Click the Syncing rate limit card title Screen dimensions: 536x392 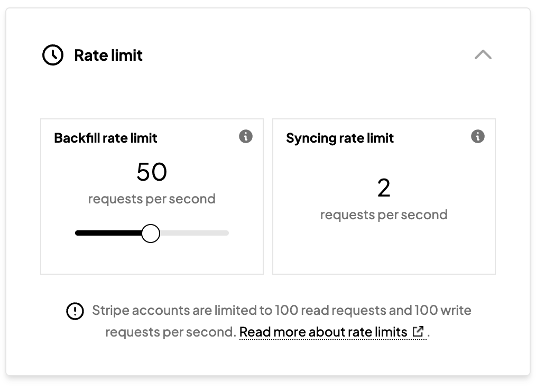coord(339,138)
